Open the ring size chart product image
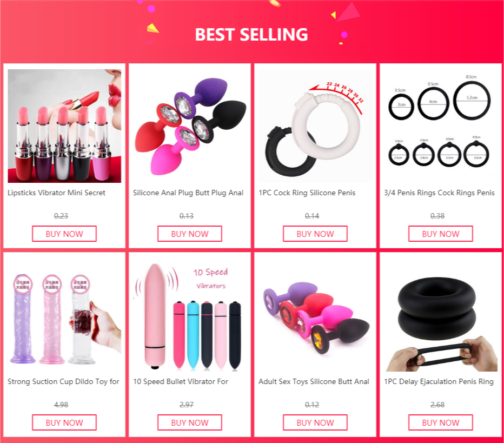 pos(441,125)
